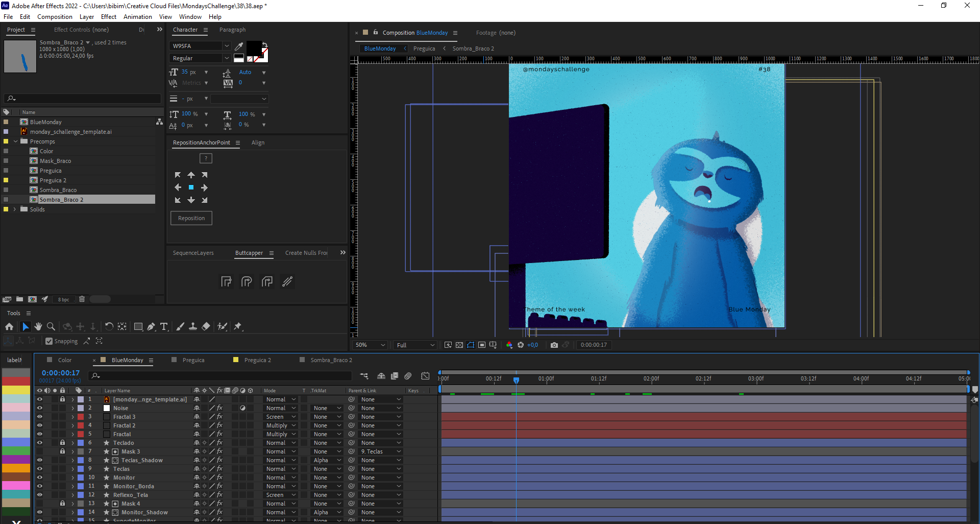Select the Rotation tool
This screenshot has width=980, height=524.
(109, 326)
